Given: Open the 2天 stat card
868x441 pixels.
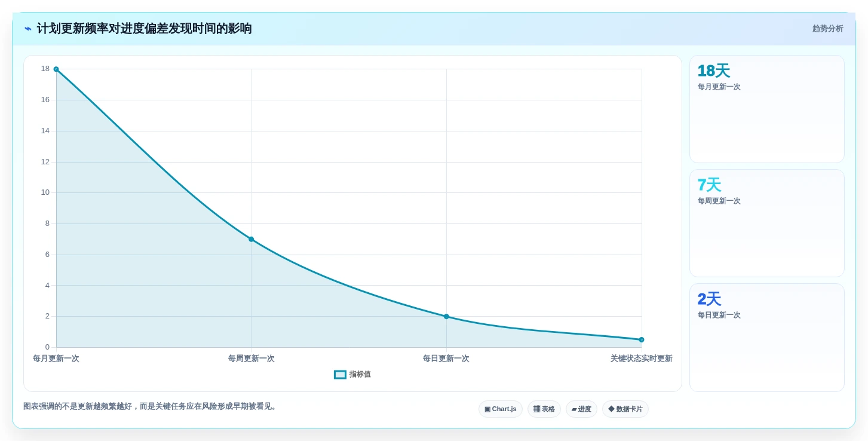Looking at the screenshot, I should pos(767,338).
